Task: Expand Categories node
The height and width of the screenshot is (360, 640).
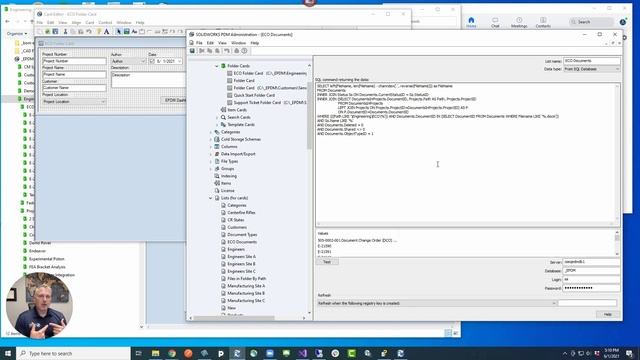Action: pyautogui.click(x=211, y=132)
